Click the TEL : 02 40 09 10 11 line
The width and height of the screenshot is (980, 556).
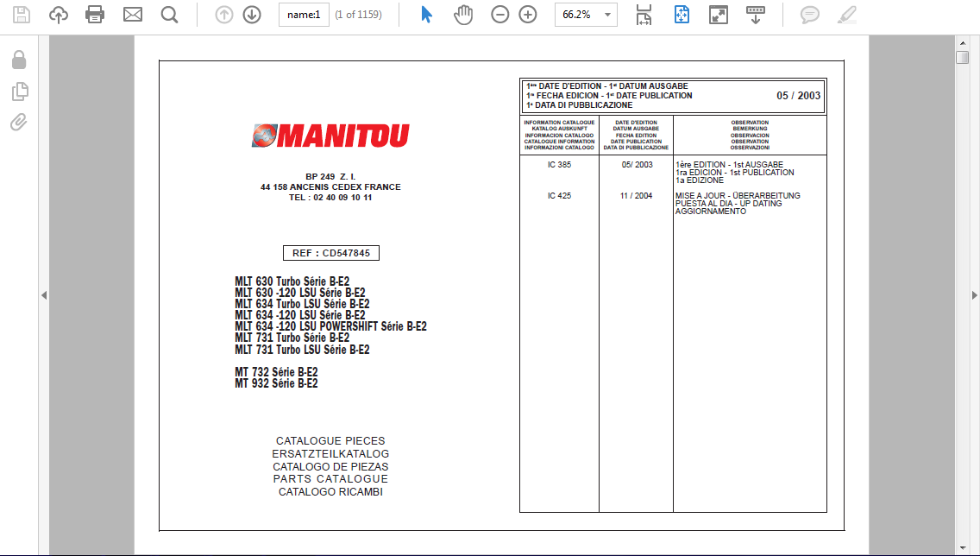tap(330, 198)
